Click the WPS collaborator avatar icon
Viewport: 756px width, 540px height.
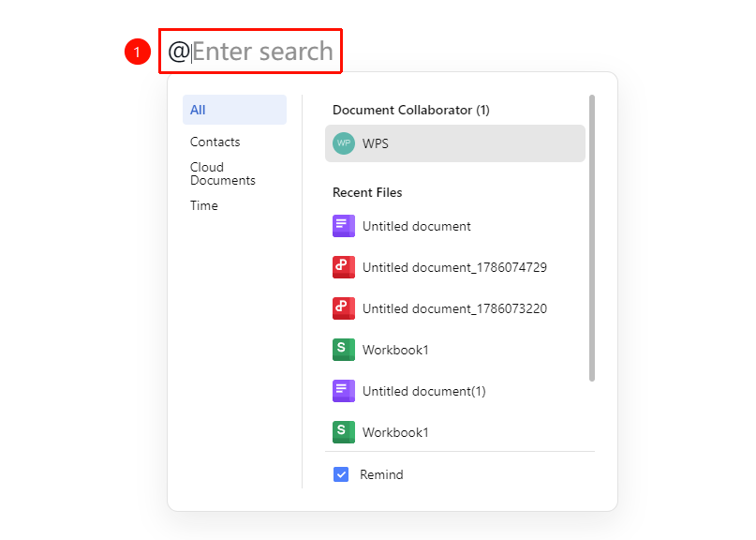click(344, 143)
